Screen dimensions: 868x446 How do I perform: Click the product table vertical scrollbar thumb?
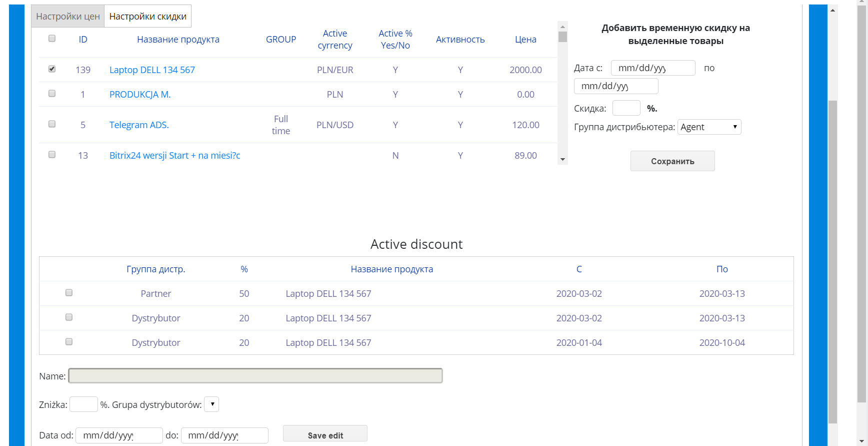[562, 37]
